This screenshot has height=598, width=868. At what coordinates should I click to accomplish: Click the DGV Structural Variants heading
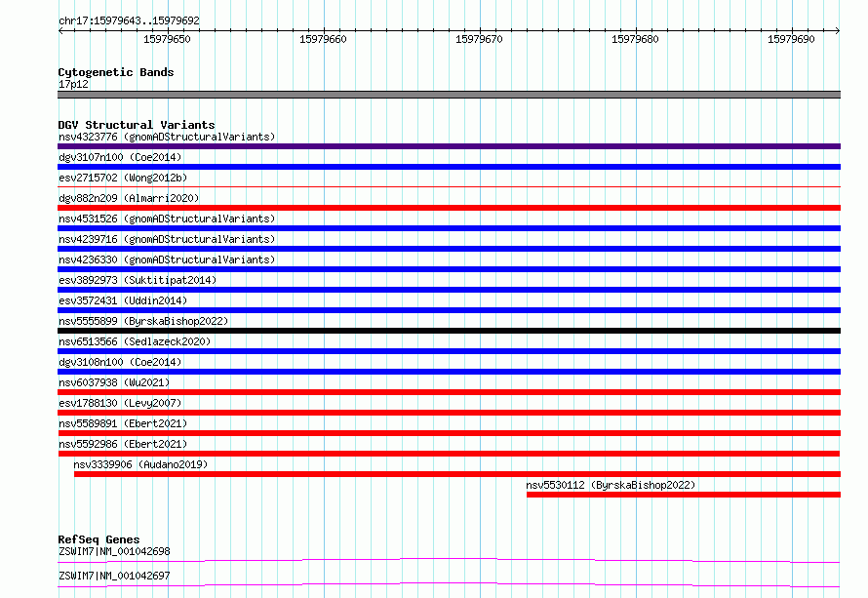pyautogui.click(x=137, y=125)
